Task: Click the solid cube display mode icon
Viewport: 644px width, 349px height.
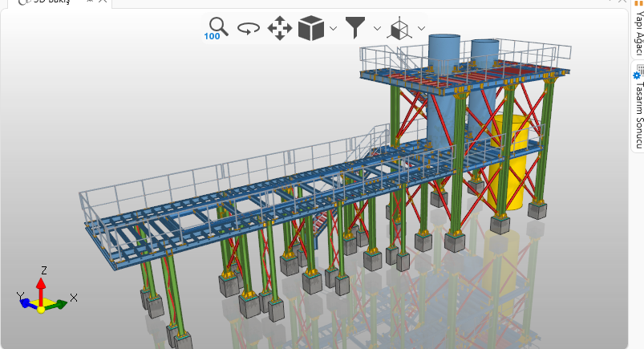Action: [310, 29]
